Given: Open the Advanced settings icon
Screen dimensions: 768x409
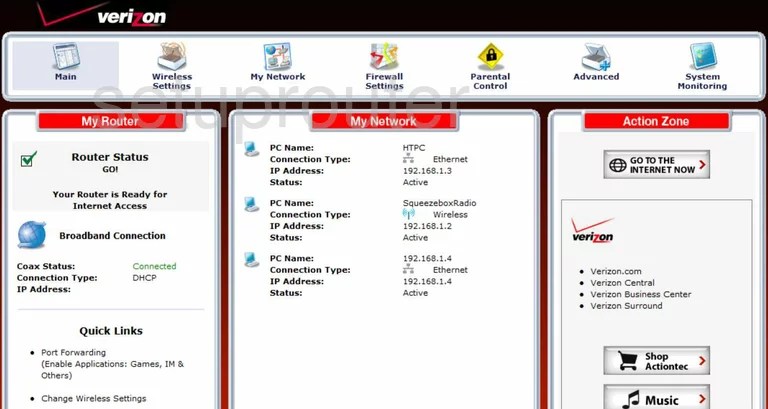Looking at the screenshot, I should coord(596,56).
